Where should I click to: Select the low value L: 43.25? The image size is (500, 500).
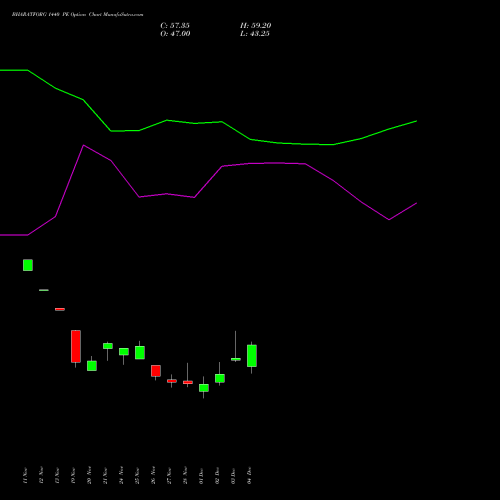pyautogui.click(x=255, y=34)
